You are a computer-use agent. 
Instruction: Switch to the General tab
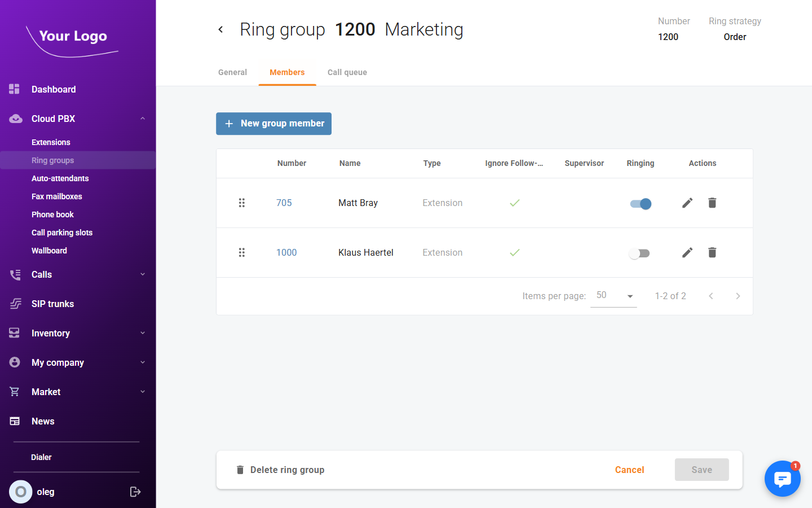[232, 72]
